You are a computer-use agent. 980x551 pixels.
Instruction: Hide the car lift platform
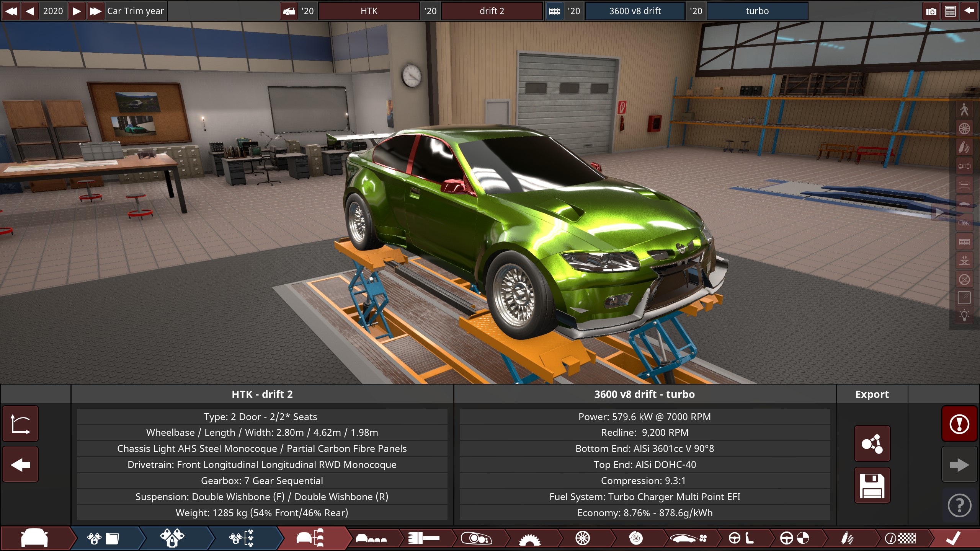[x=964, y=279]
